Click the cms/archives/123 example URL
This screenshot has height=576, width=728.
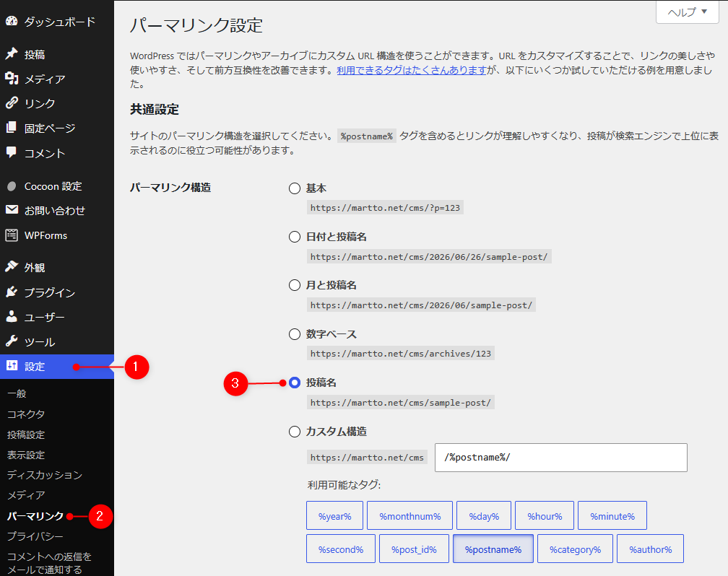(x=400, y=353)
